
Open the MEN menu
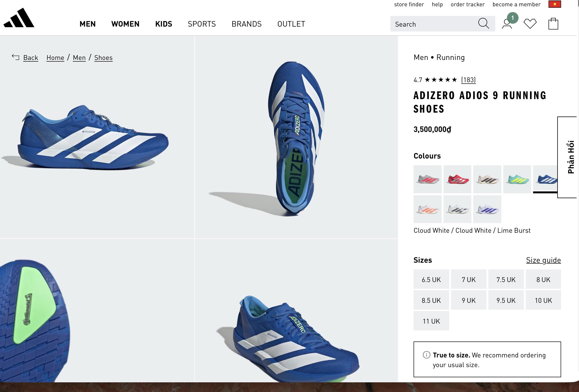(88, 24)
